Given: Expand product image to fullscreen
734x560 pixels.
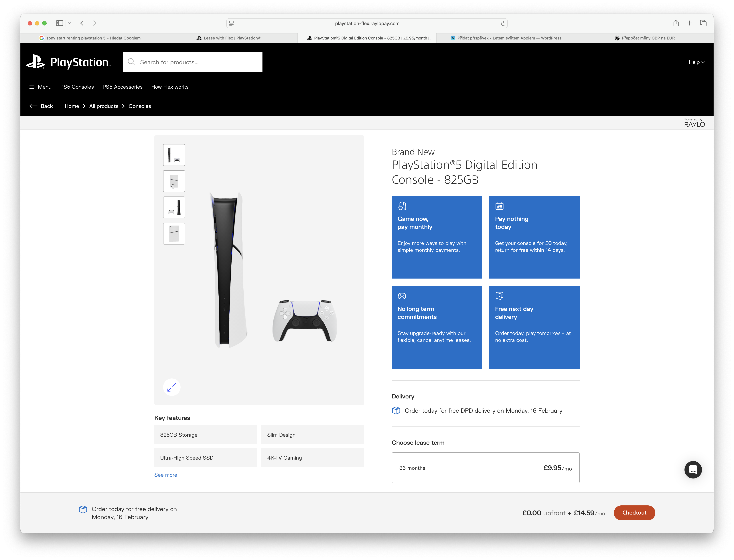Looking at the screenshot, I should click(172, 387).
